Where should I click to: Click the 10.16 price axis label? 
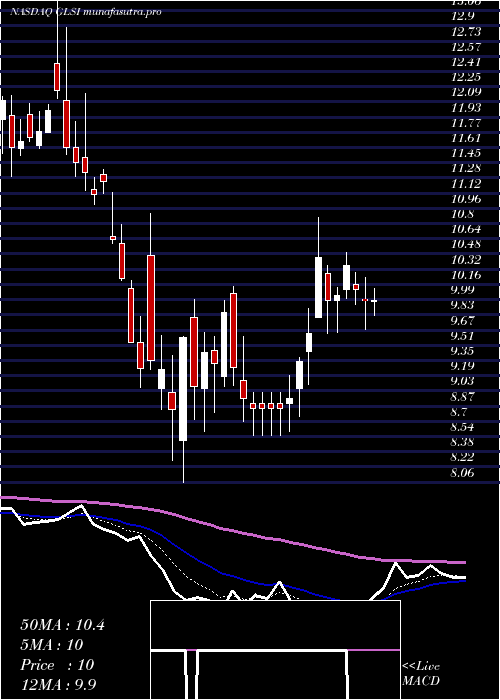(466, 275)
